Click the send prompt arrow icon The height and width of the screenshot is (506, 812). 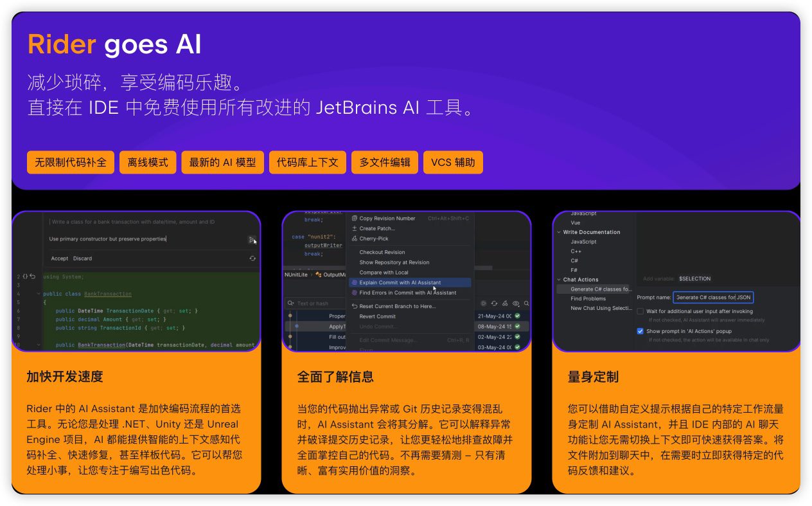(251, 240)
